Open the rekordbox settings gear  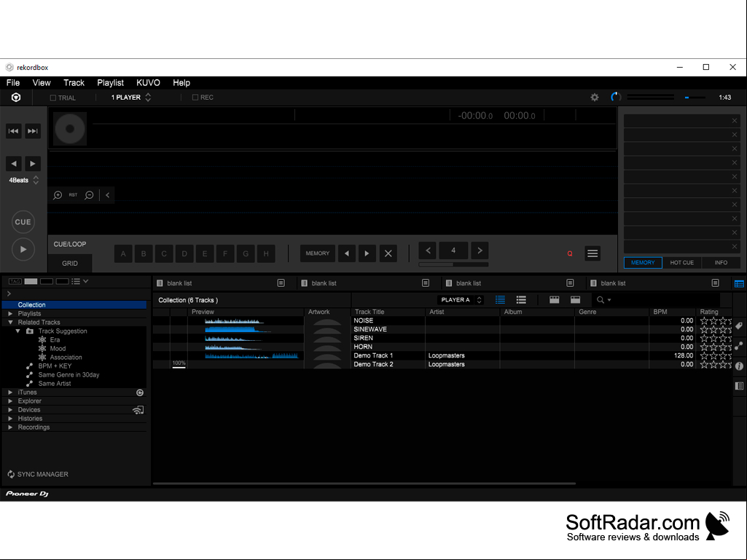tap(595, 98)
